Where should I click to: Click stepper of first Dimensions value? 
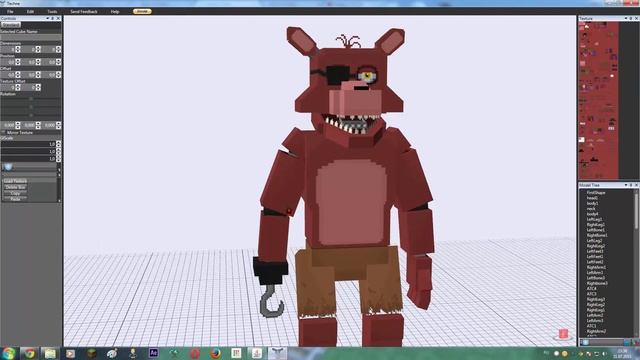click(x=18, y=49)
